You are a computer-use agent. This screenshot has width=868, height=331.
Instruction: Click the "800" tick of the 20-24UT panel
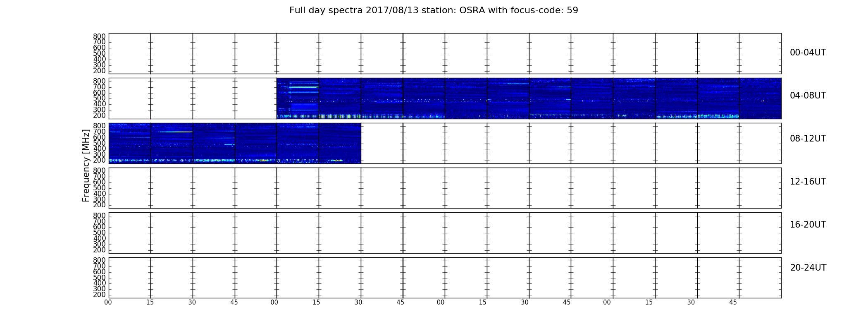click(99, 260)
